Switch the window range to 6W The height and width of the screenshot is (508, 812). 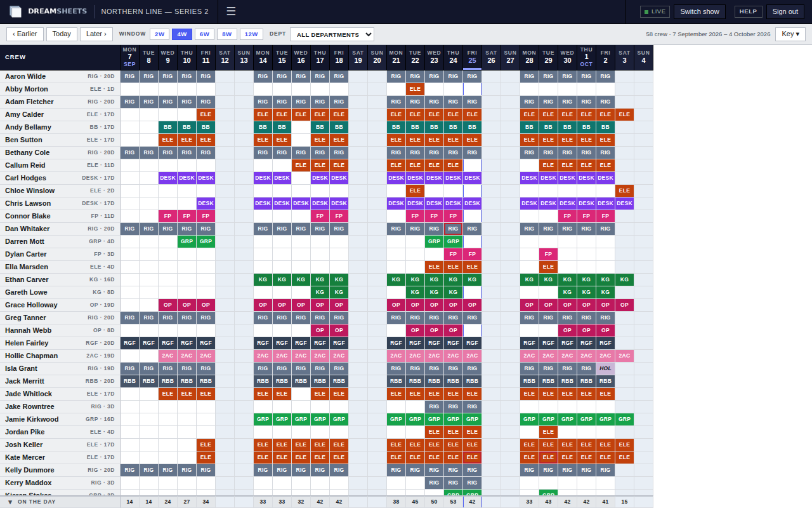tap(204, 34)
